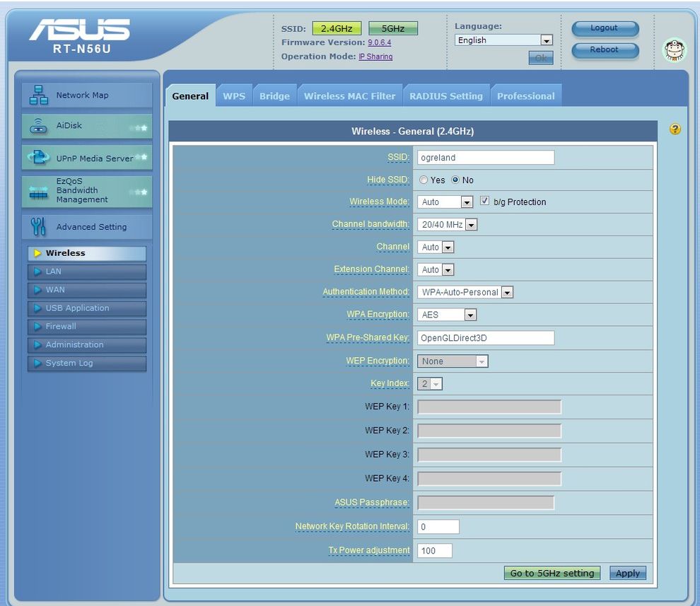The height and width of the screenshot is (606, 700).
Task: Click the Go to 5GHz setting button
Action: pos(552,573)
